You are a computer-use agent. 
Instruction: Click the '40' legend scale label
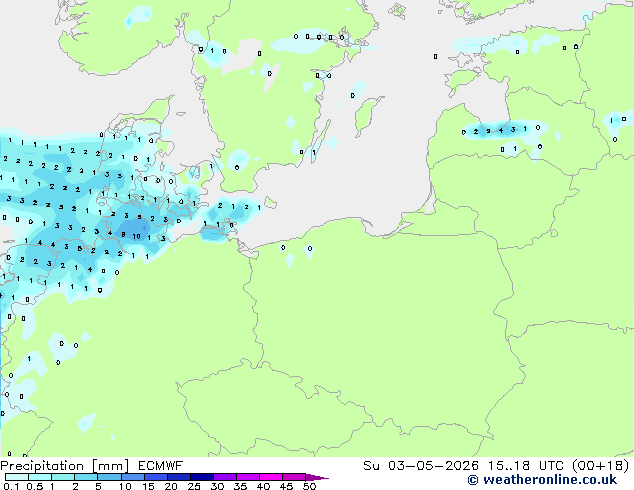(263, 486)
